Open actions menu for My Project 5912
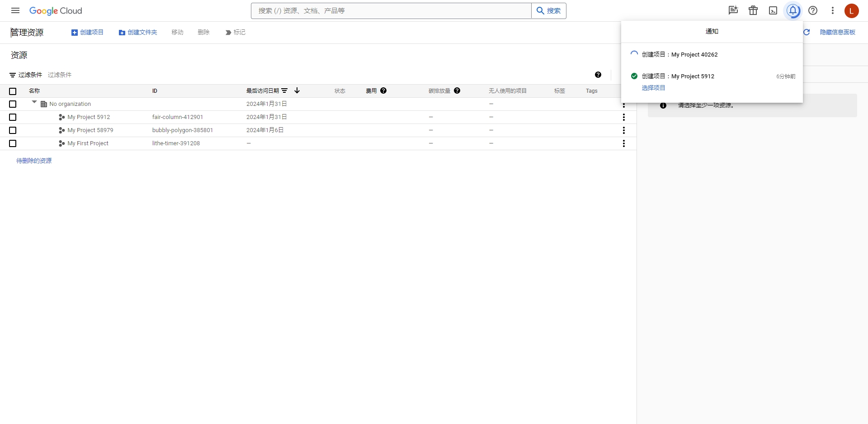This screenshot has width=868, height=424. click(624, 117)
